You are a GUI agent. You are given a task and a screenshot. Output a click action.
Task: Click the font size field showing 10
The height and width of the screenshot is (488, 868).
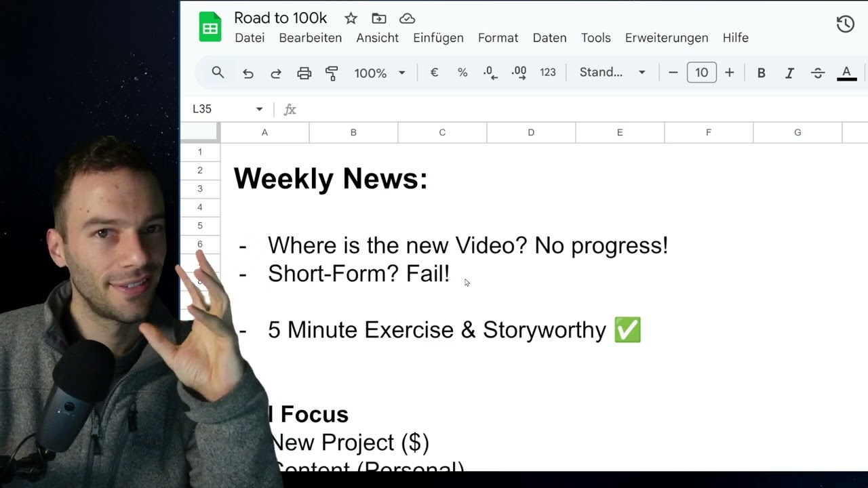pyautogui.click(x=701, y=73)
